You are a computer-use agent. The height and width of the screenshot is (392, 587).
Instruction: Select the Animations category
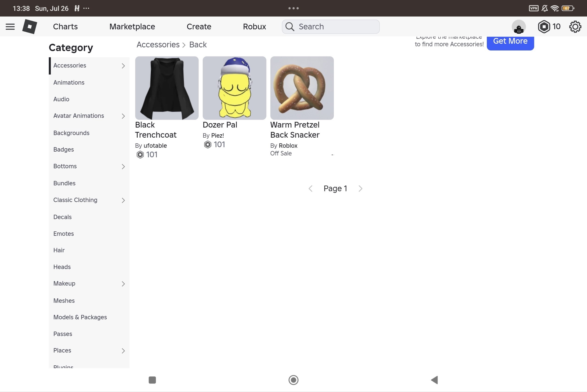(89, 83)
